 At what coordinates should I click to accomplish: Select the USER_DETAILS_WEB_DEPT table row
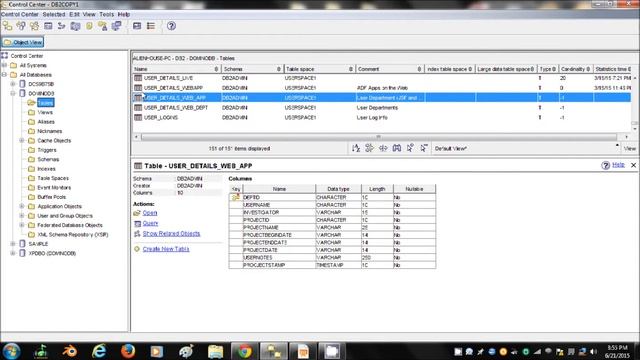[x=382, y=108]
